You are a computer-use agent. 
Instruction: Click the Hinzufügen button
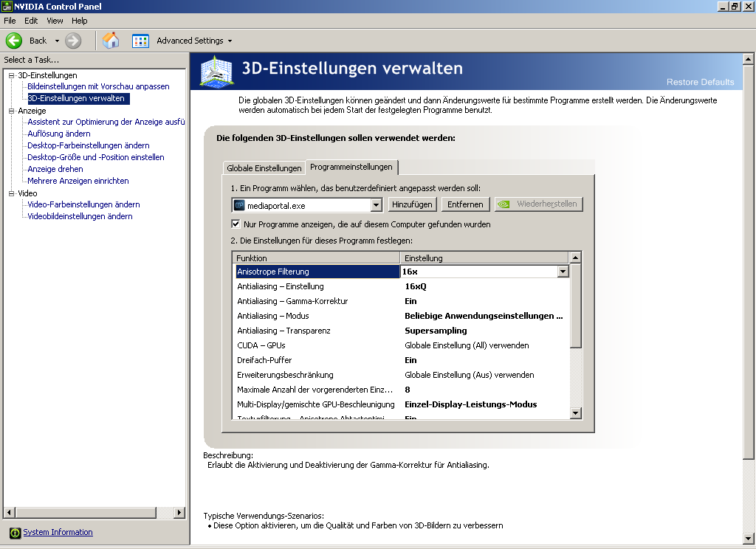[x=412, y=204]
